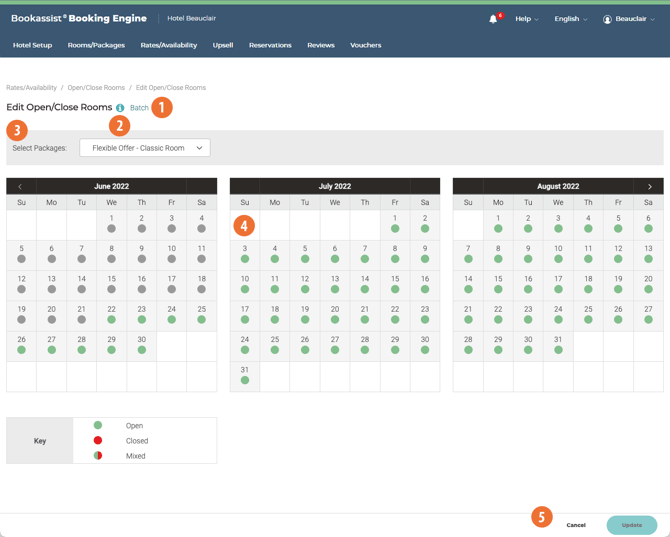
Task: Advance to next month using right arrow
Action: point(650,186)
